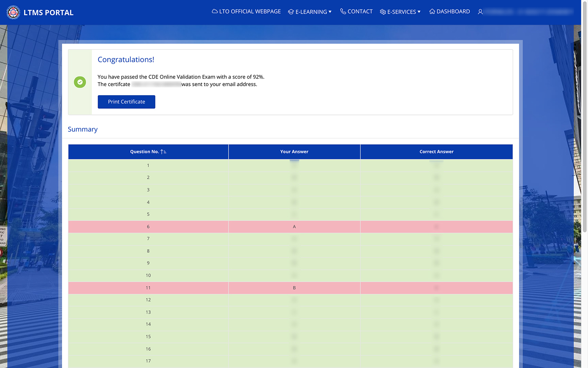Go to the Dashboard menu item
The width and height of the screenshot is (588, 368).
[453, 11]
